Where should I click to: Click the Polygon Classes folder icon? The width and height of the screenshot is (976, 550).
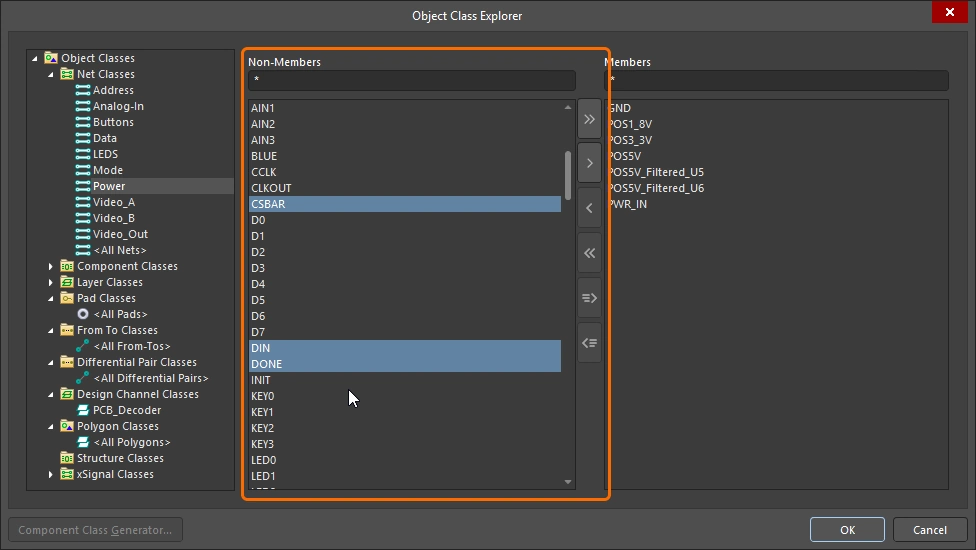pyautogui.click(x=67, y=426)
